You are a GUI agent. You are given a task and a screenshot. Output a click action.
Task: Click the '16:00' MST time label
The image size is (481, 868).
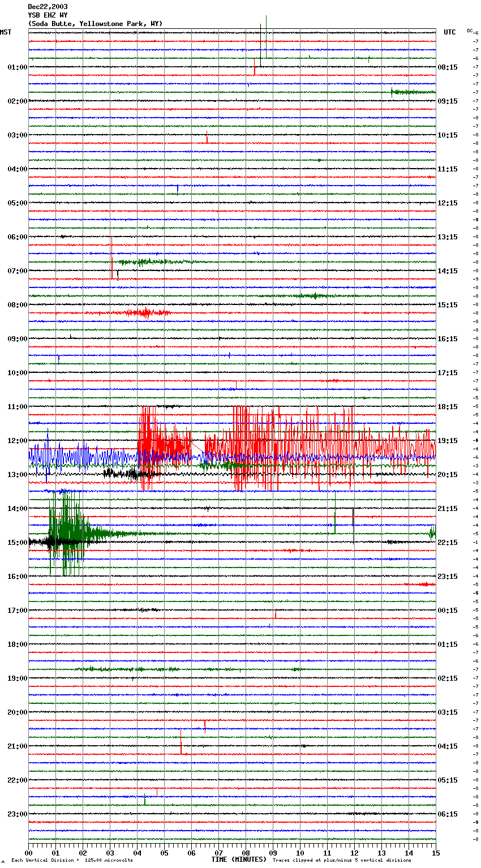click(18, 577)
